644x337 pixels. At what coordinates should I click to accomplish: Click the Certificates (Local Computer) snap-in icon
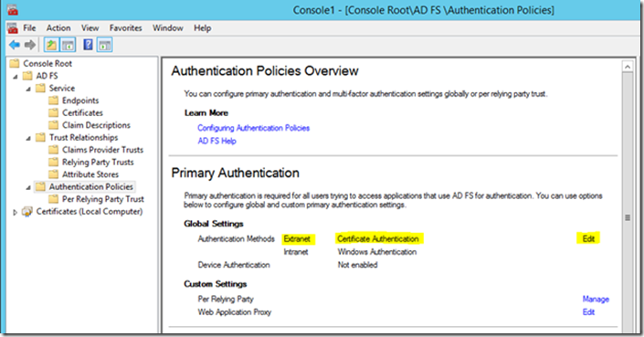pos(27,212)
